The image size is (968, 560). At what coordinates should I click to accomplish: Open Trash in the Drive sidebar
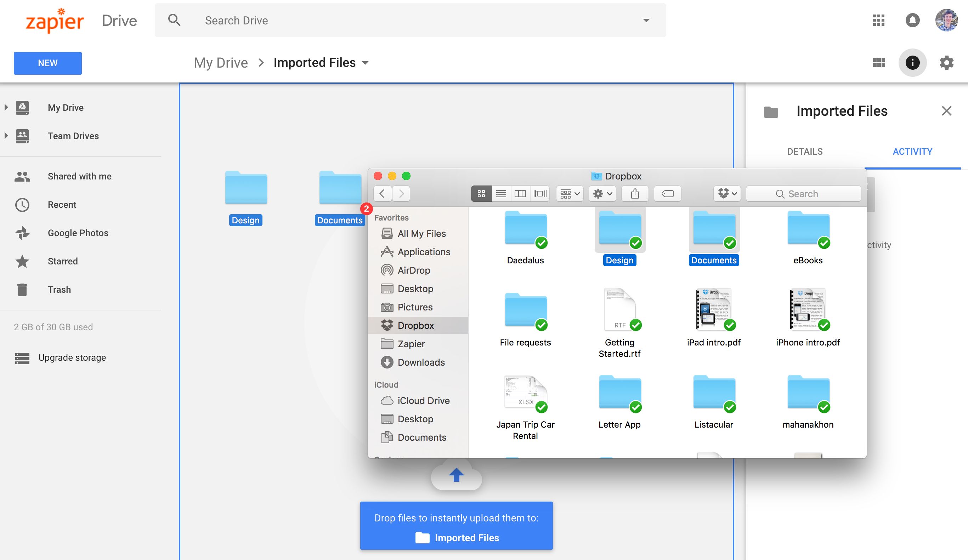59,290
